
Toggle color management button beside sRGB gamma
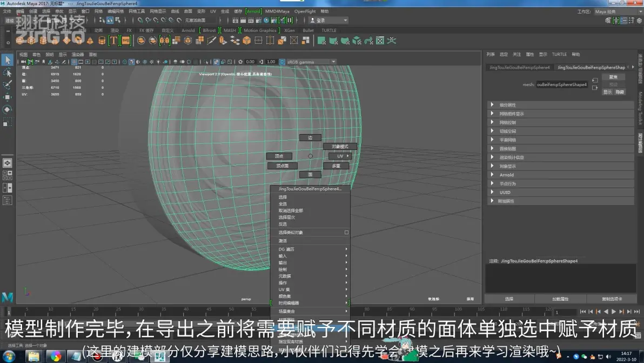(282, 62)
